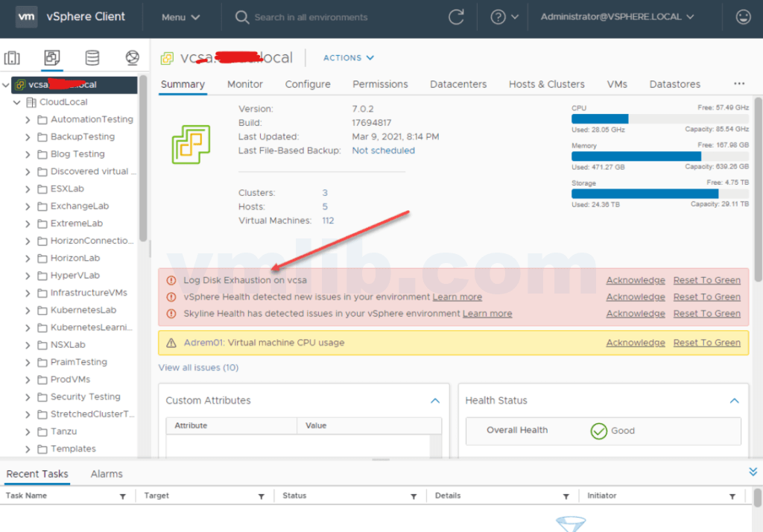This screenshot has width=763, height=532.
Task: Acknowledge the Log Disk Exhaustion alert
Action: (x=635, y=279)
